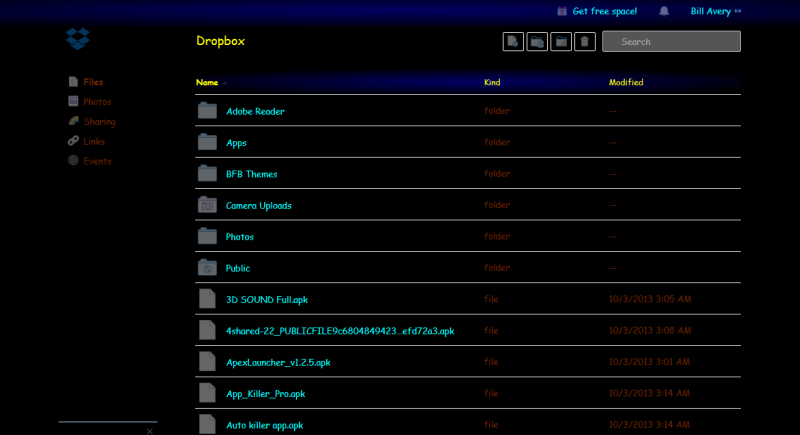Open Sharing in the sidebar

99,121
